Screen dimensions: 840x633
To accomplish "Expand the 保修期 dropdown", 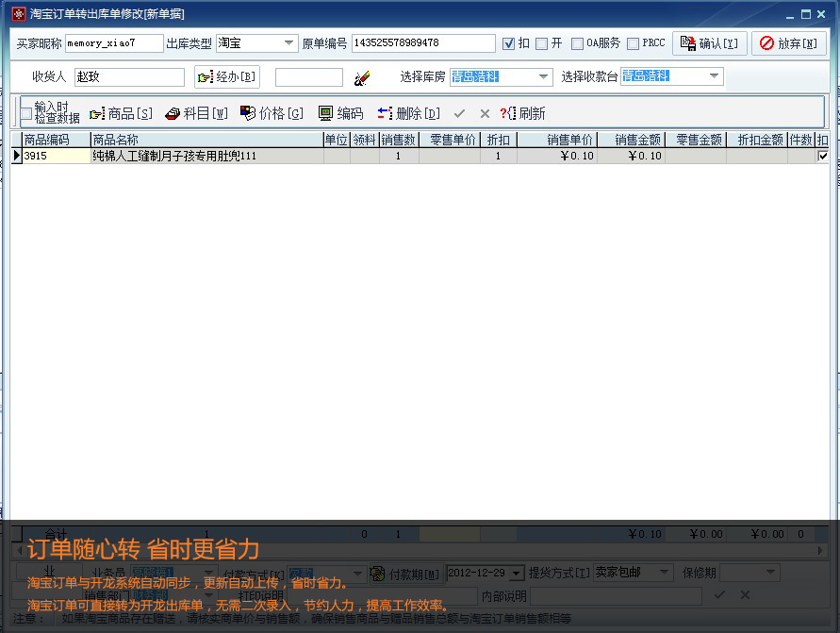I will [770, 573].
